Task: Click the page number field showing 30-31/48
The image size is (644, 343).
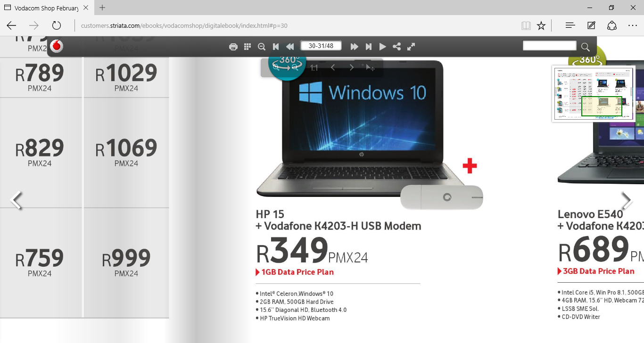Action: 321,46
